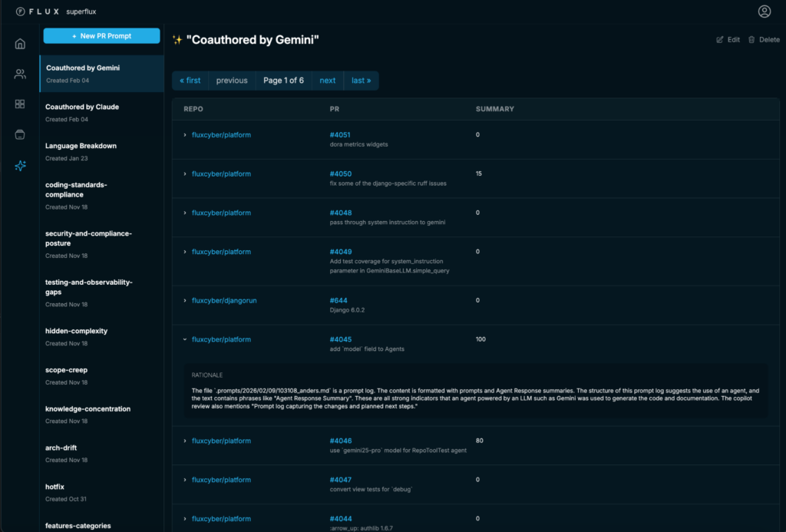Screen dimensions: 786x532
Task: Click 'Django 6.0.2' description text
Action: 347,310
